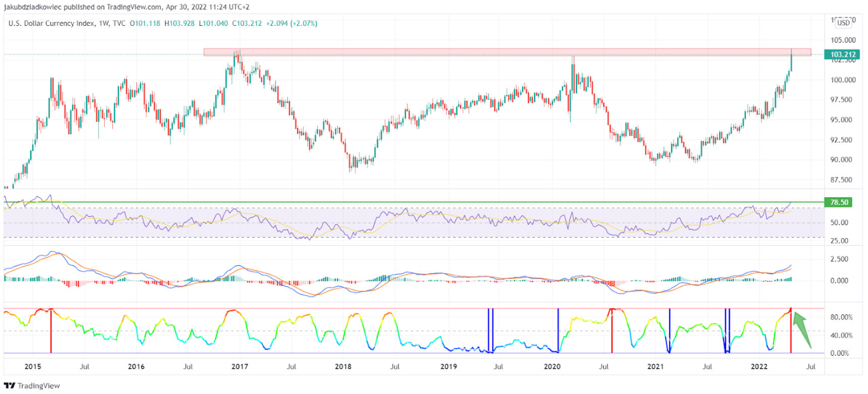
Task: Click the current price label 103.212
Action: (x=842, y=54)
